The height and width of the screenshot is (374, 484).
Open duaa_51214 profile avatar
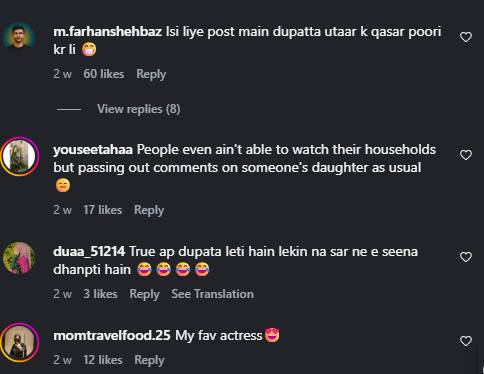pos(19,258)
